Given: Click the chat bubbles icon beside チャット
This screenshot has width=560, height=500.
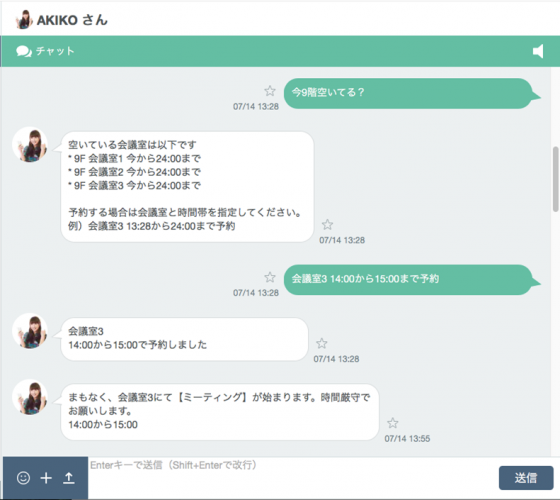Looking at the screenshot, I should click(x=24, y=51).
